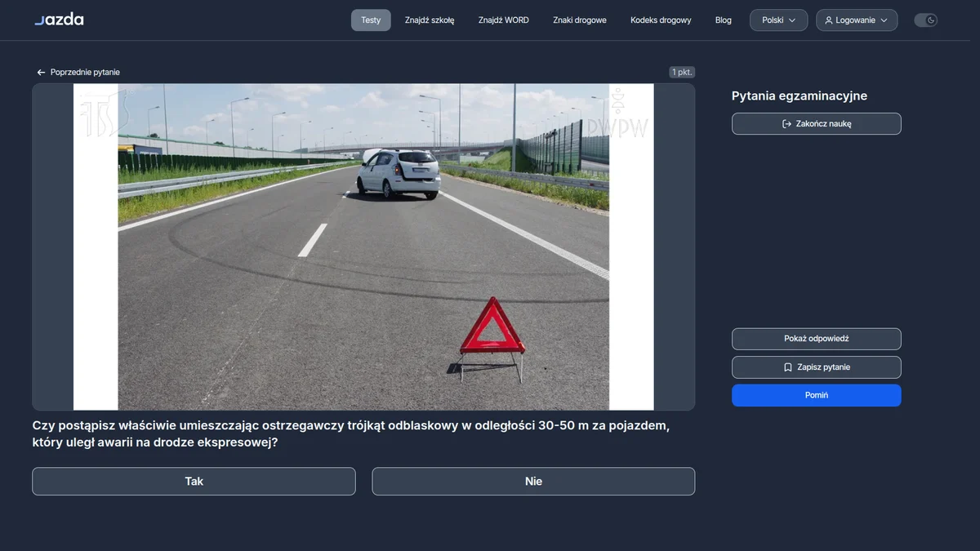Go to Znajdź szkołę
Viewport: 980px width, 551px height.
(430, 20)
